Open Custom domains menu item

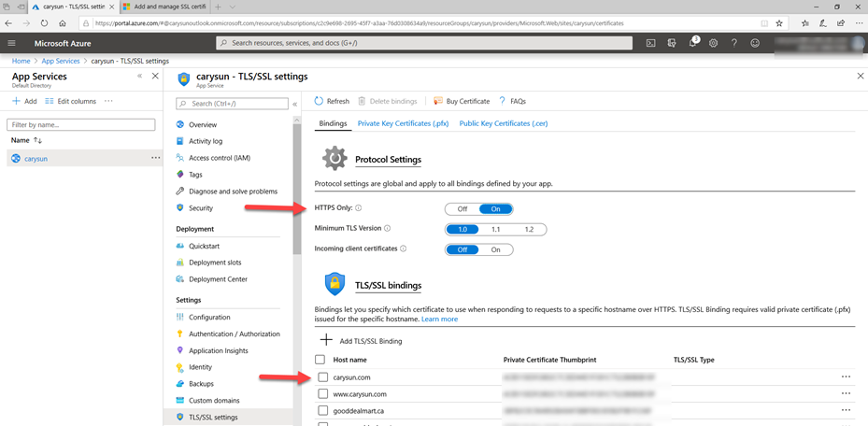click(x=216, y=400)
